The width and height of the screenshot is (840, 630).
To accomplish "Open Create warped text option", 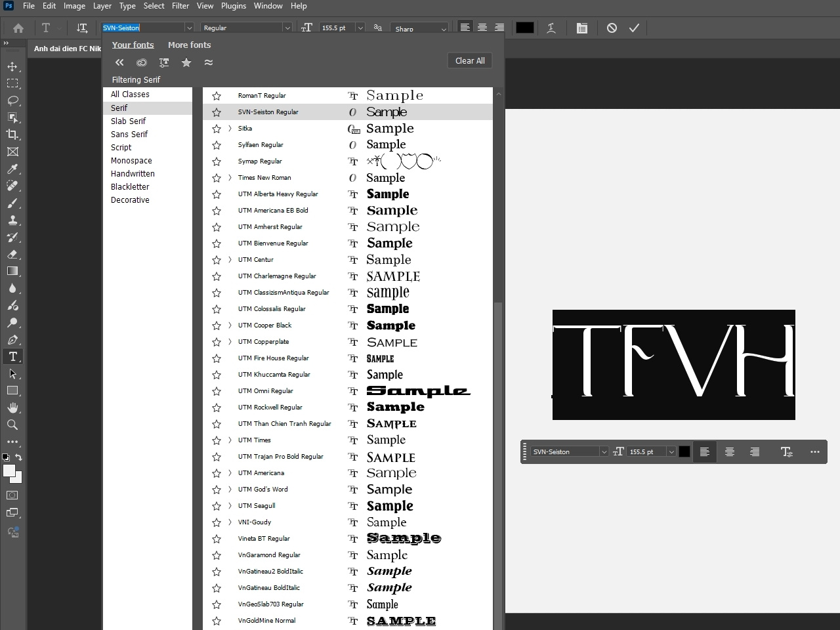I will tap(551, 28).
